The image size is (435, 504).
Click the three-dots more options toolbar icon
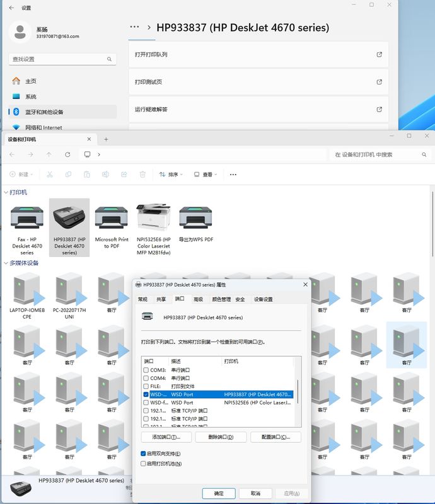tap(233, 175)
